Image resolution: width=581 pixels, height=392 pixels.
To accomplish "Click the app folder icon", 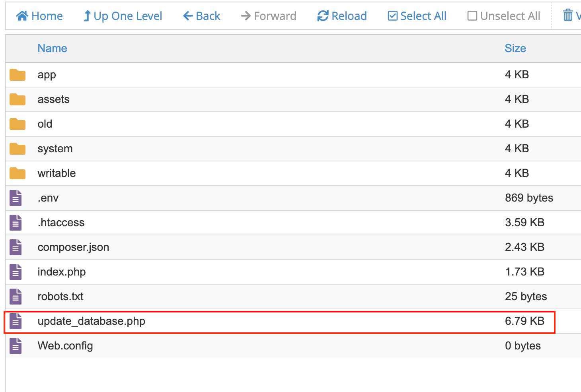I will pyautogui.click(x=18, y=75).
